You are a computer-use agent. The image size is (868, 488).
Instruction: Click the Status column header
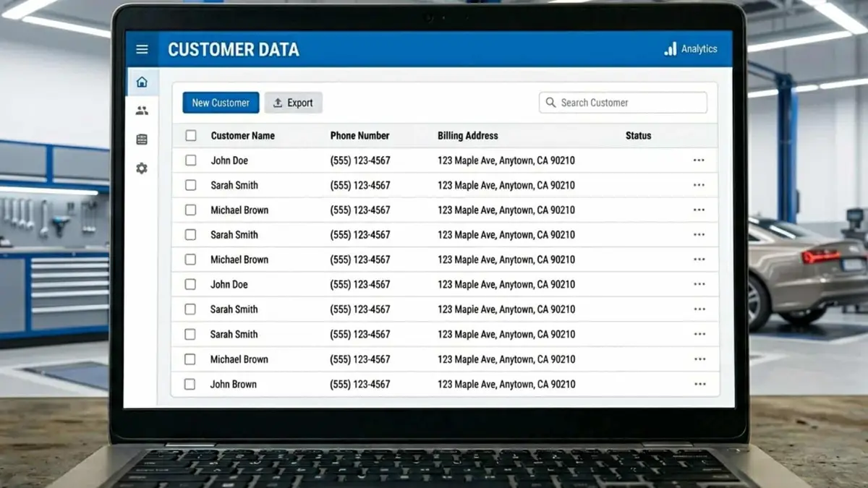pyautogui.click(x=638, y=135)
